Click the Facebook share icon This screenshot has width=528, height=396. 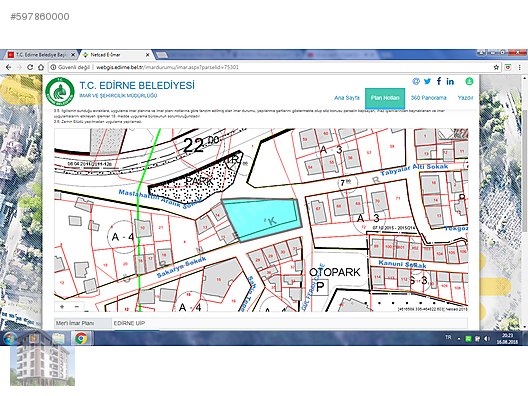pos(439,81)
